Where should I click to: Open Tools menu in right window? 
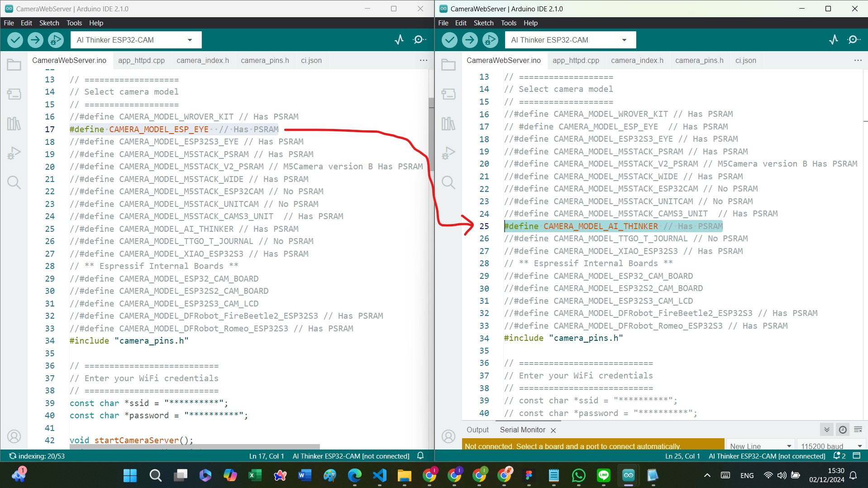point(509,23)
